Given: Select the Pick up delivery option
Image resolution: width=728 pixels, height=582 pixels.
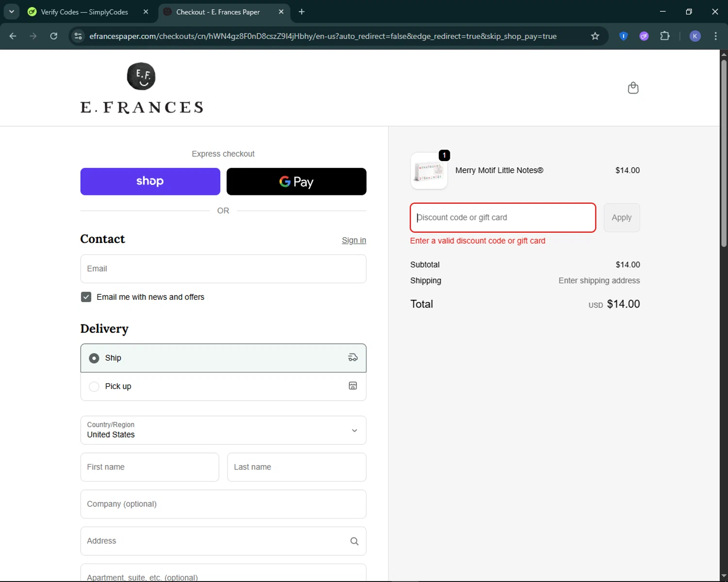Looking at the screenshot, I should tap(223, 387).
